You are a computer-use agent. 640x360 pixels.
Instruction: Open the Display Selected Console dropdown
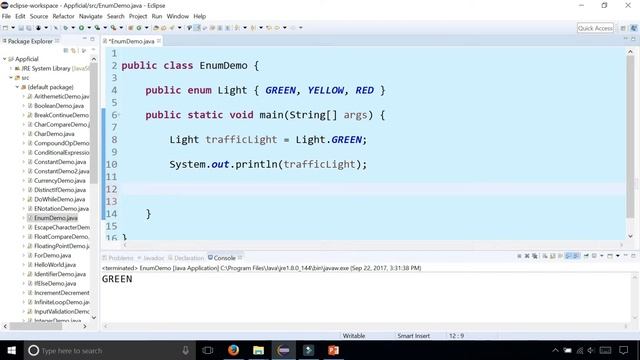(x=602, y=256)
